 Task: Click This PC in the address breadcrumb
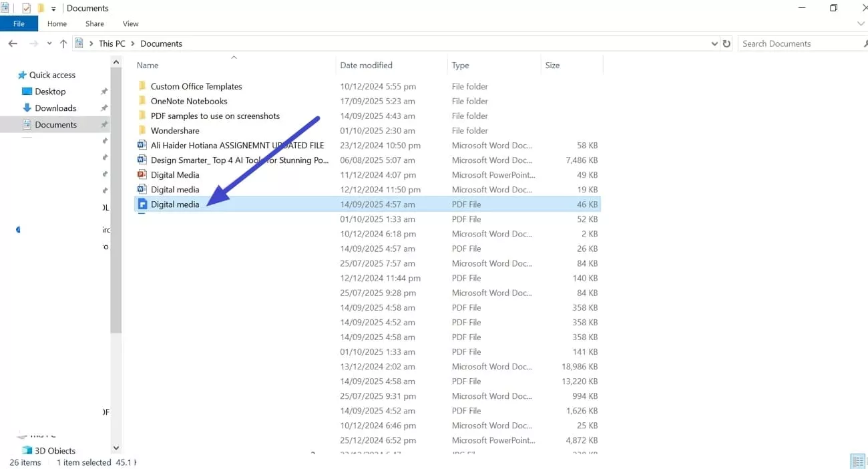(112, 43)
